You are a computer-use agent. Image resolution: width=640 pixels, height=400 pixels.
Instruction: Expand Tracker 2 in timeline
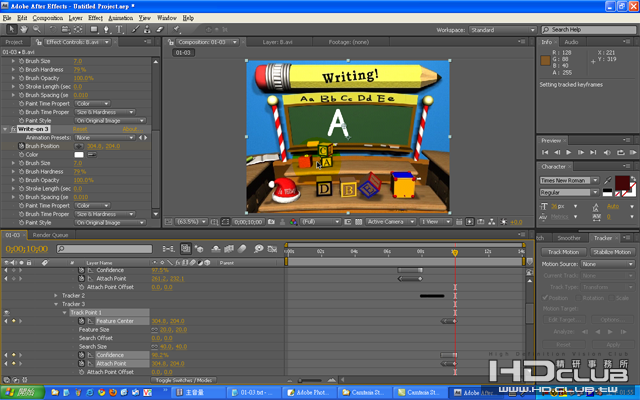click(56, 295)
